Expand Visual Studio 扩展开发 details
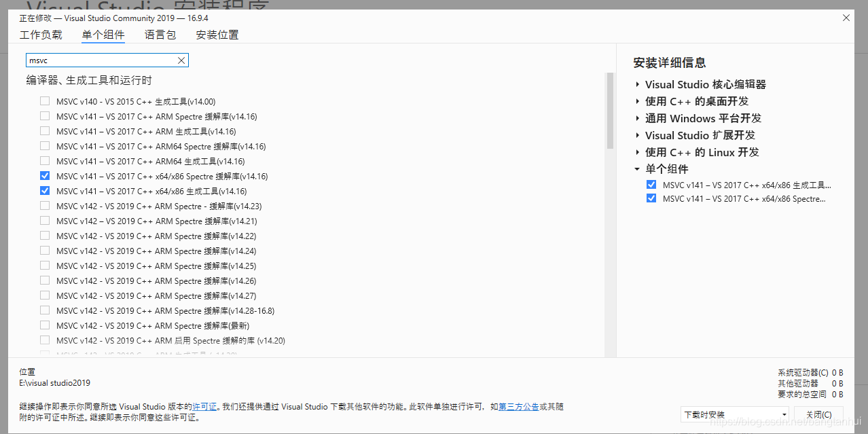Image resolution: width=868 pixels, height=434 pixels. (x=637, y=136)
